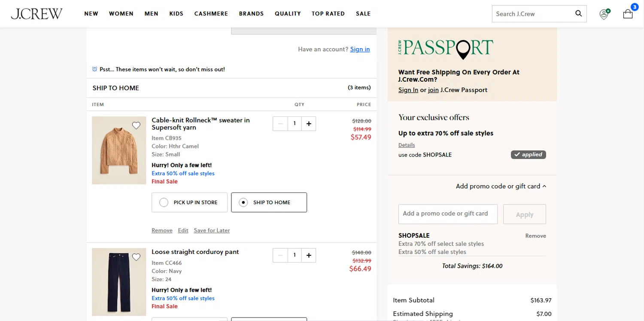Decrease sweater quantity with minus button
The width and height of the screenshot is (644, 321).
(x=280, y=124)
